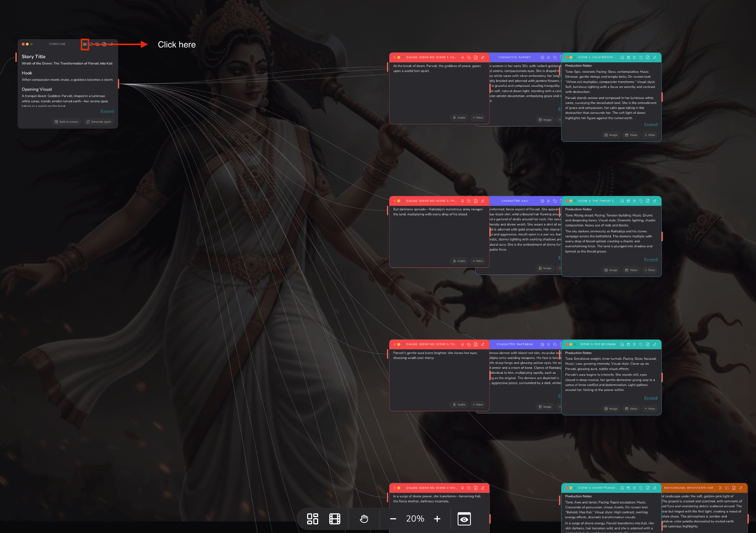Edit Scene 4 Divine Transf card pencil icon
756x533 pixels.
[654, 488]
